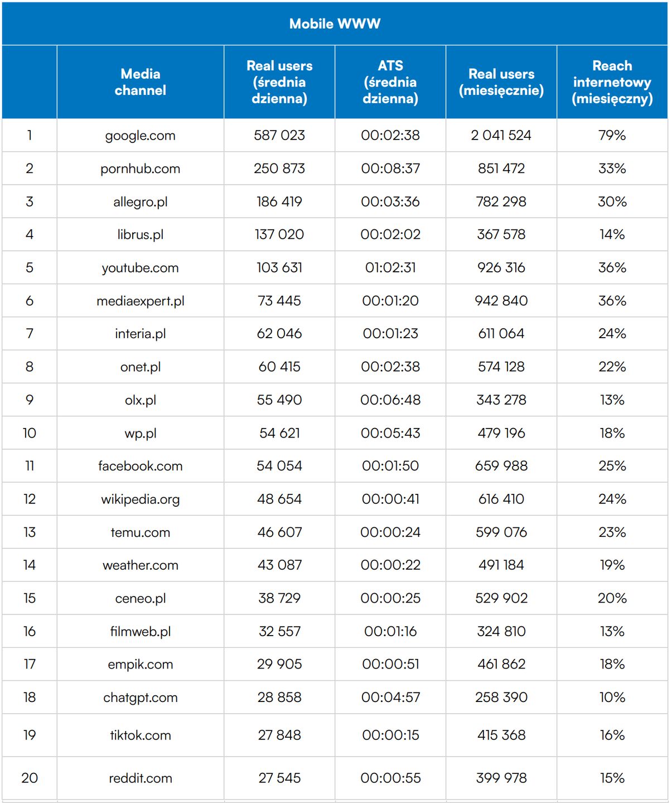This screenshot has width=672, height=803.
Task: Click mediaexpert.pl in the table
Action: pos(141,301)
